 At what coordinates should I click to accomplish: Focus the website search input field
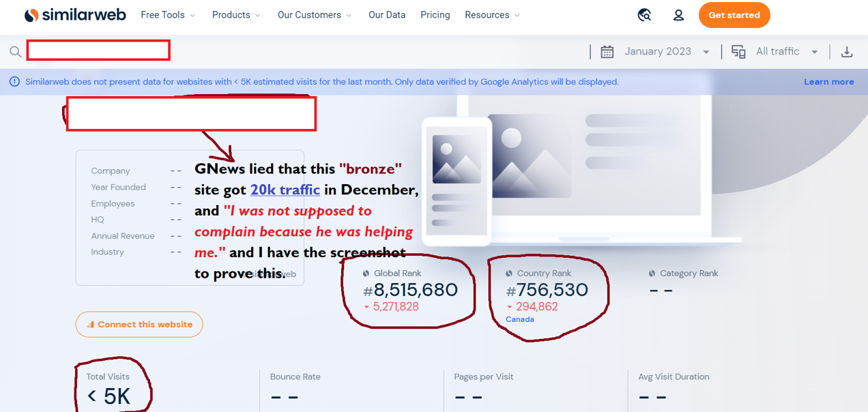tap(98, 50)
